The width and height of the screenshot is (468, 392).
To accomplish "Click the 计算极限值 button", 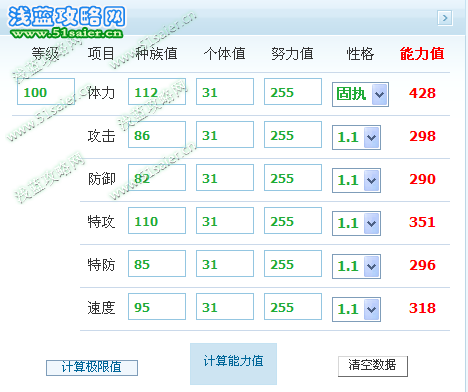I will (x=92, y=368).
